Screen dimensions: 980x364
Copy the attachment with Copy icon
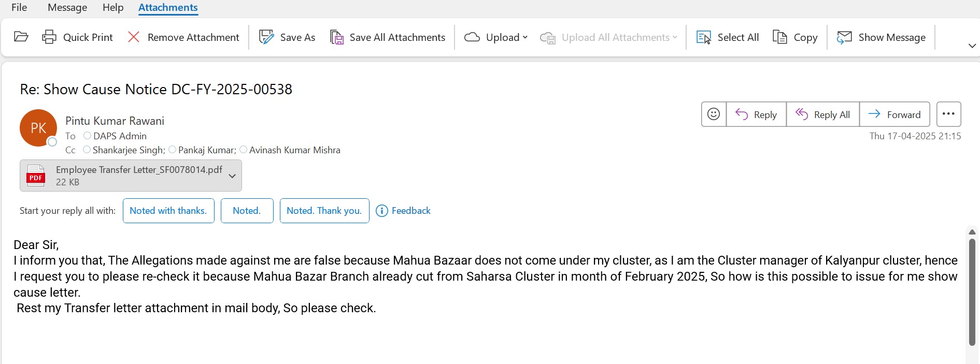coord(780,37)
